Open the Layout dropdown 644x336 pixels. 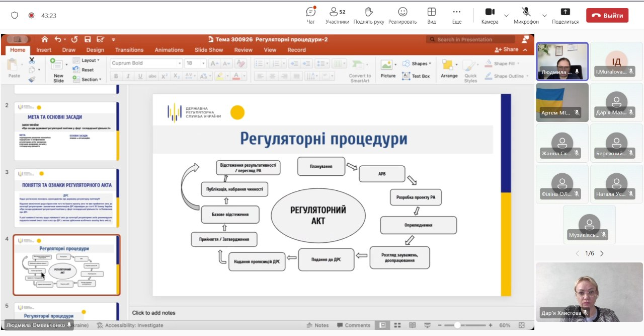pyautogui.click(x=87, y=60)
